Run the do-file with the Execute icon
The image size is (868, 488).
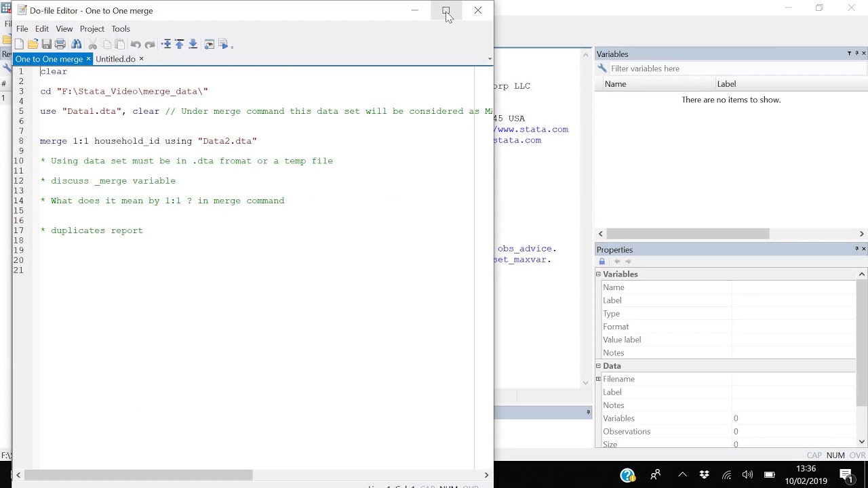[223, 45]
